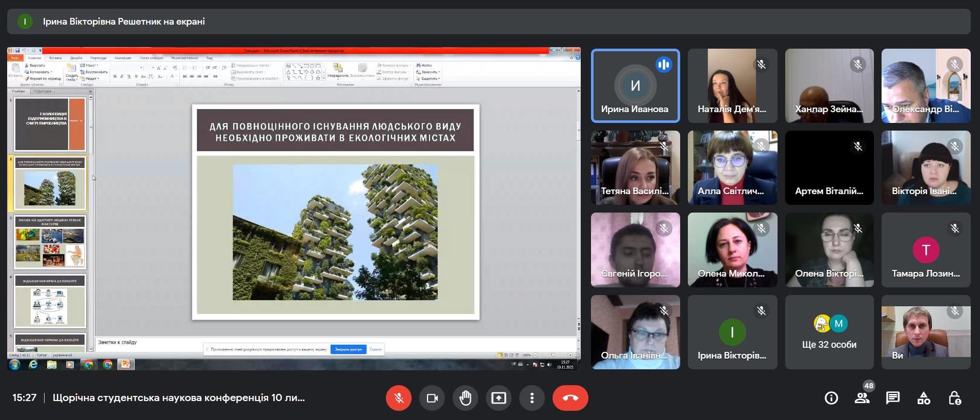This screenshot has width=980, height=420.
Task: Toggle bold (Ж) formatting
Action: pyautogui.click(x=115, y=76)
